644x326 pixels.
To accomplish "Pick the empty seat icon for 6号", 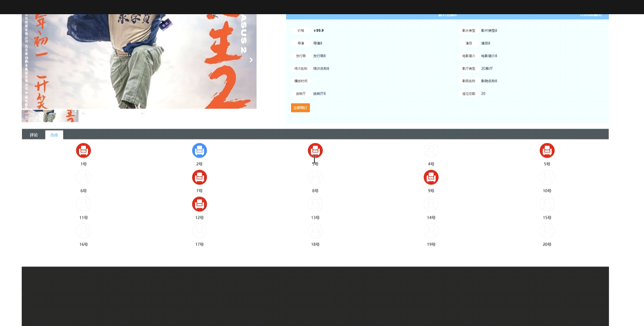I will point(83,177).
